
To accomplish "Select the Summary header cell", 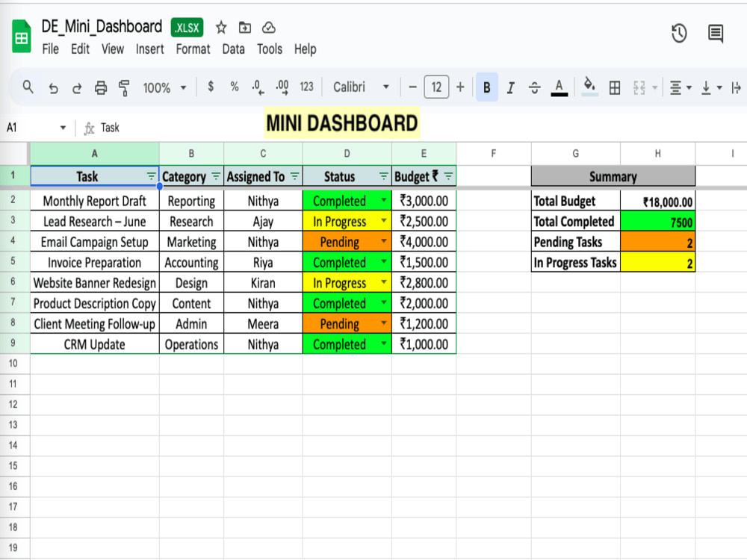I will (613, 177).
